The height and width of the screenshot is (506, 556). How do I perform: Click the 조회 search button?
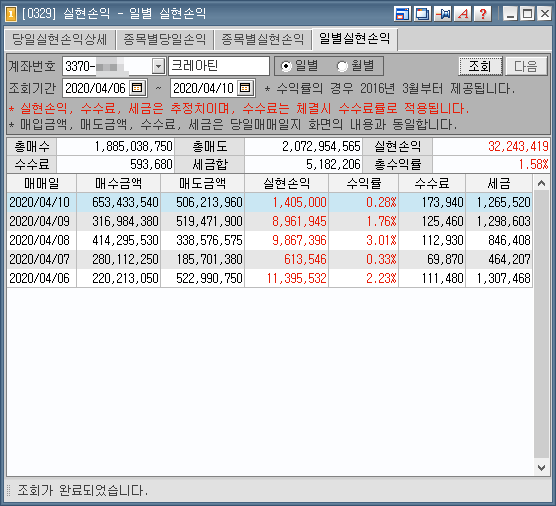pyautogui.click(x=480, y=66)
